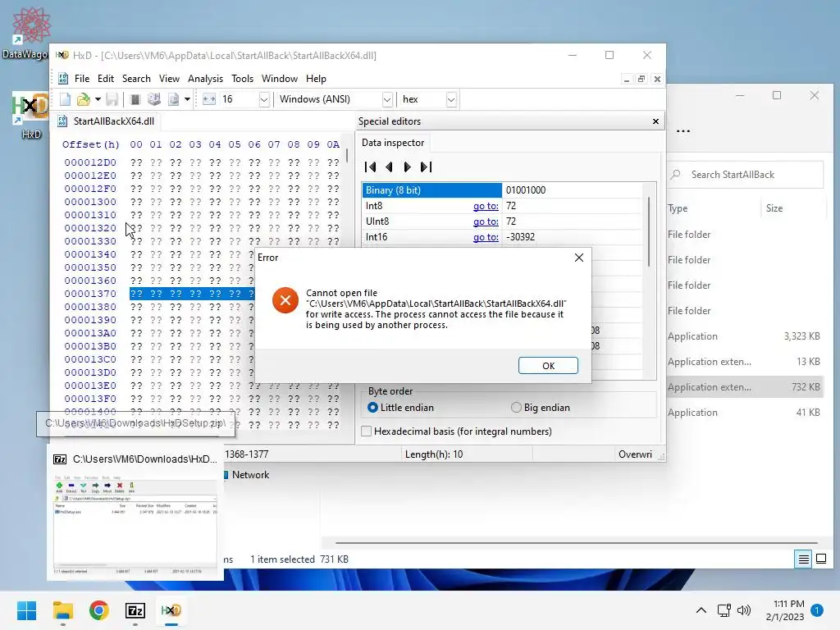The height and width of the screenshot is (630, 840).
Task: Click OK in the Error dialog
Action: [x=548, y=365]
